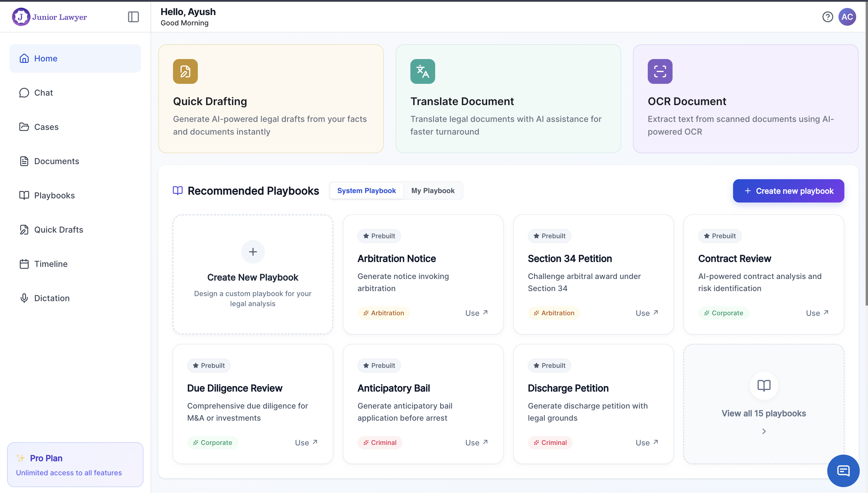868x493 pixels.
Task: Click the book icon above View all 15 playbooks
Action: coord(764,386)
